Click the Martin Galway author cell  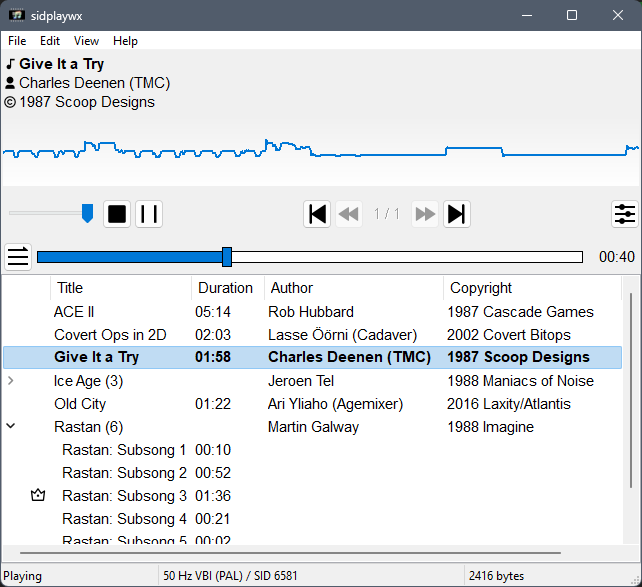pyautogui.click(x=313, y=427)
